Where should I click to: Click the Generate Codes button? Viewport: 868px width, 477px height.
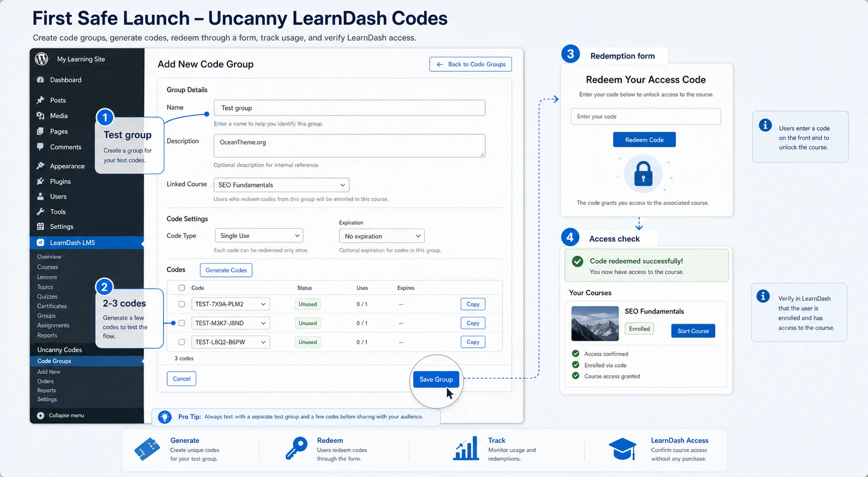point(226,270)
